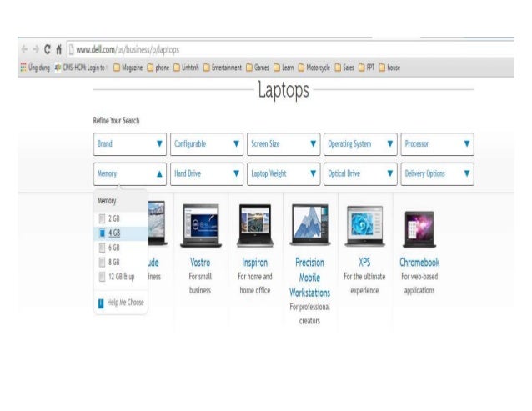Open the Ứng dụng apps shortcut
This screenshot has height=411, width=532.
[35, 68]
